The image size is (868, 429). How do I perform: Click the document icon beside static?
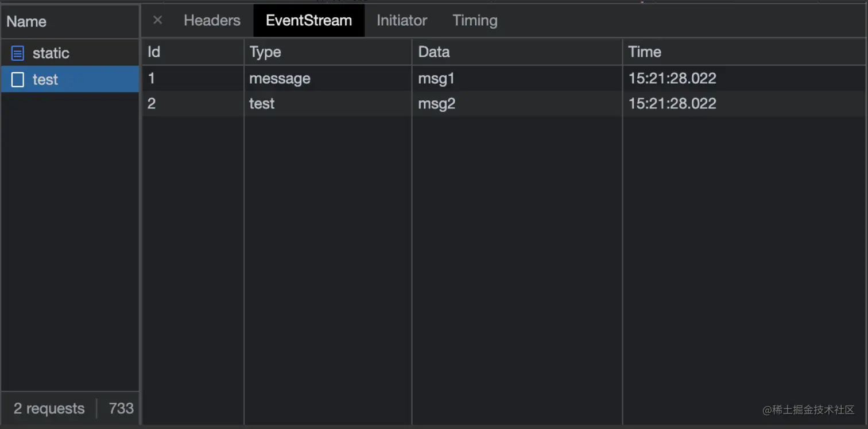[18, 53]
